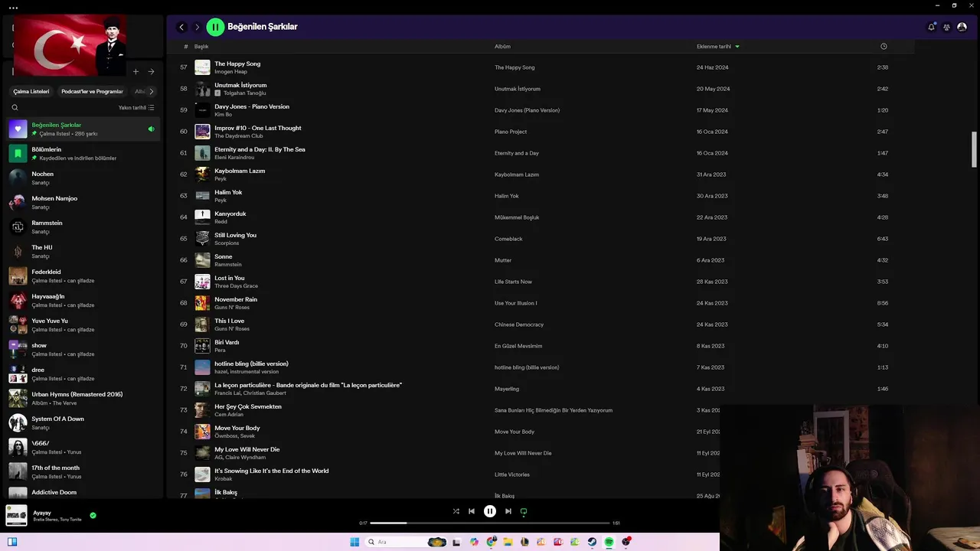The width and height of the screenshot is (980, 551).
Task: Open the artist link Cem Adrian
Action: pos(229,415)
